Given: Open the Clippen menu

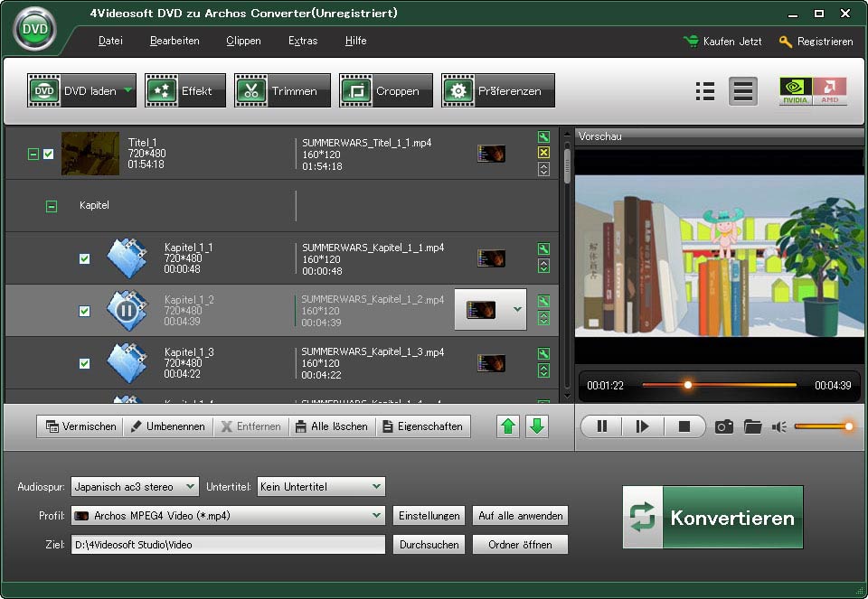Looking at the screenshot, I should point(243,41).
